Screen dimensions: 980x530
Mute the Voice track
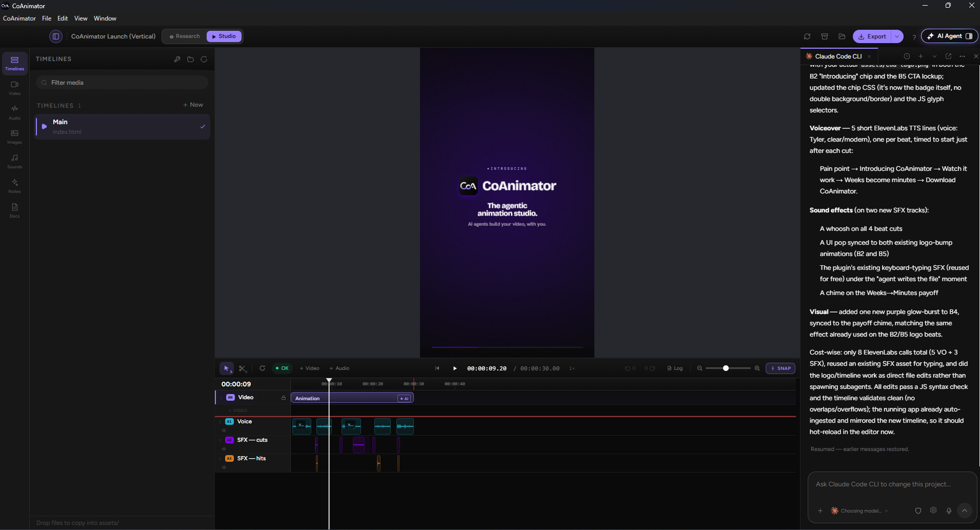point(224,430)
